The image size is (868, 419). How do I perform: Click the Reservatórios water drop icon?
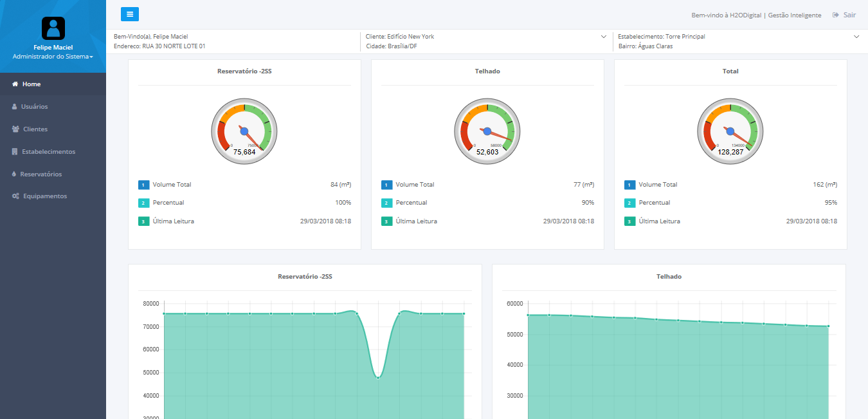14,174
